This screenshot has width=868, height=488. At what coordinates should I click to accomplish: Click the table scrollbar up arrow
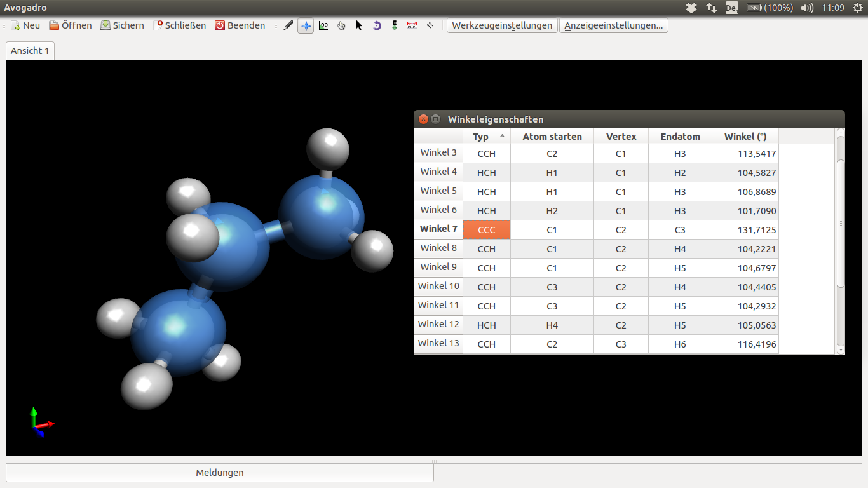click(x=841, y=133)
